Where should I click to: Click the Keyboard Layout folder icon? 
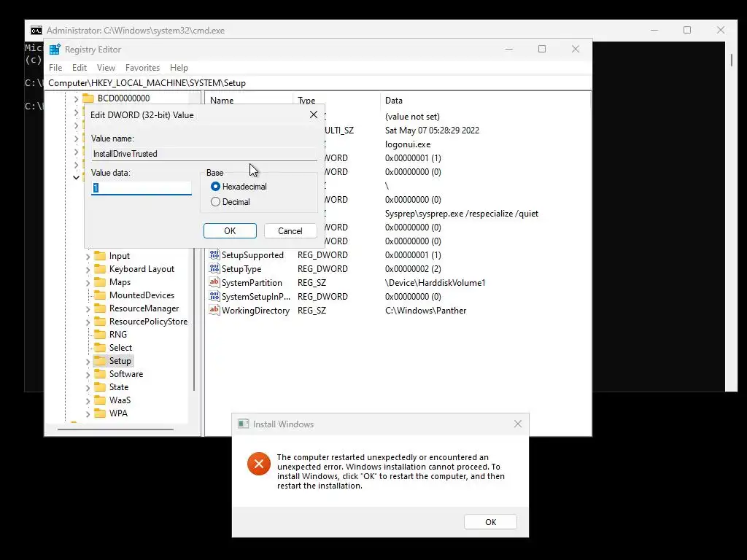[x=100, y=269]
